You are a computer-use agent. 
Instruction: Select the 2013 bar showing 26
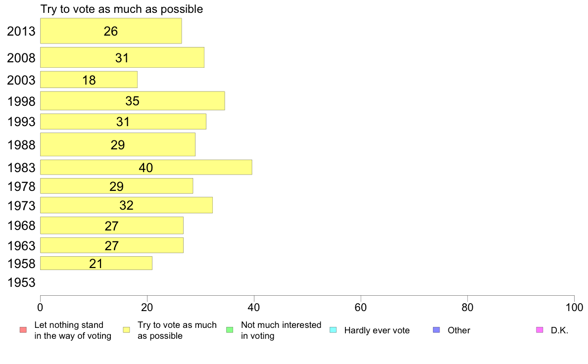coord(111,31)
